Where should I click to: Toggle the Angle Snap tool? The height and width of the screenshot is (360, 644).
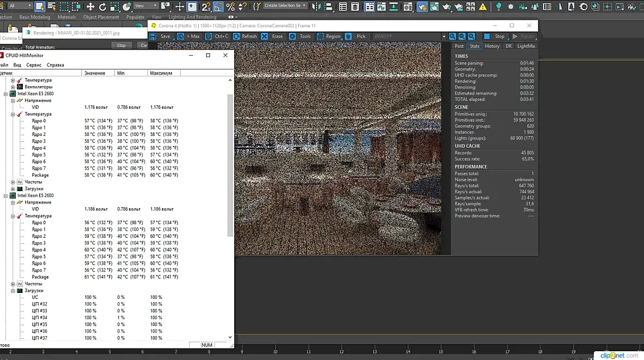(x=218, y=7)
